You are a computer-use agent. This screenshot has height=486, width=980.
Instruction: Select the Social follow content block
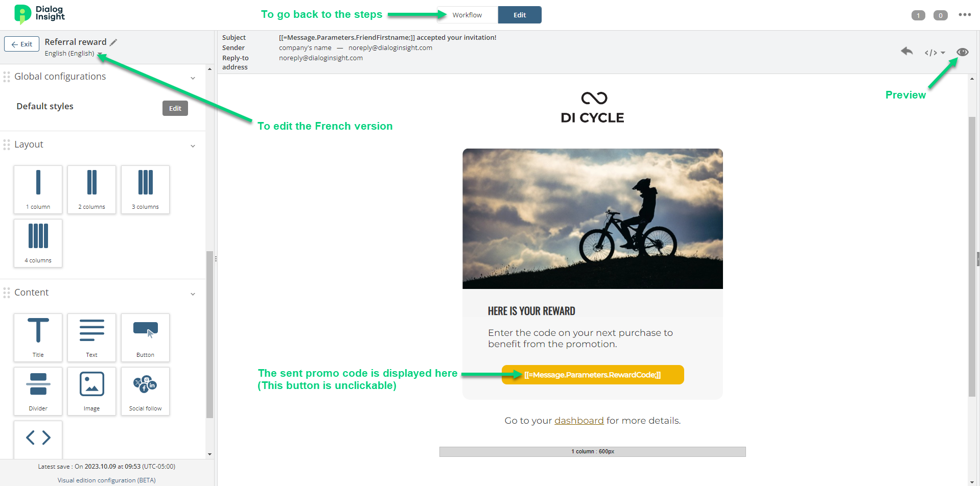[146, 391]
